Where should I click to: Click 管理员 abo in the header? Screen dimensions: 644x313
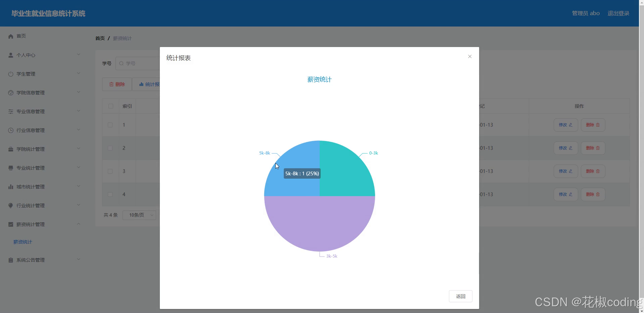pos(586,13)
